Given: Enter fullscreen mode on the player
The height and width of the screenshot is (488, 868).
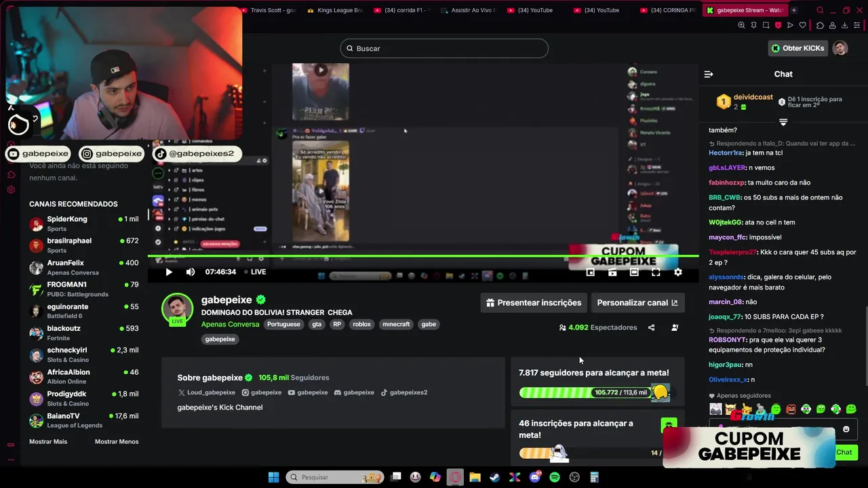Looking at the screenshot, I should coord(656,272).
